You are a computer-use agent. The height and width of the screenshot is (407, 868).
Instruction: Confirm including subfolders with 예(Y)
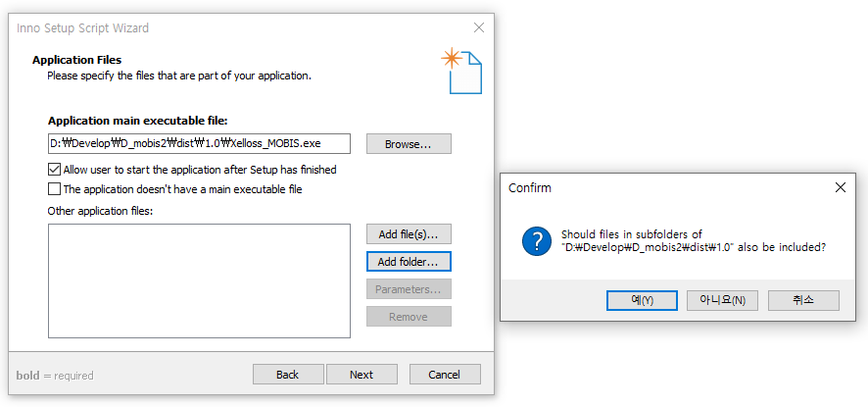pyautogui.click(x=642, y=300)
